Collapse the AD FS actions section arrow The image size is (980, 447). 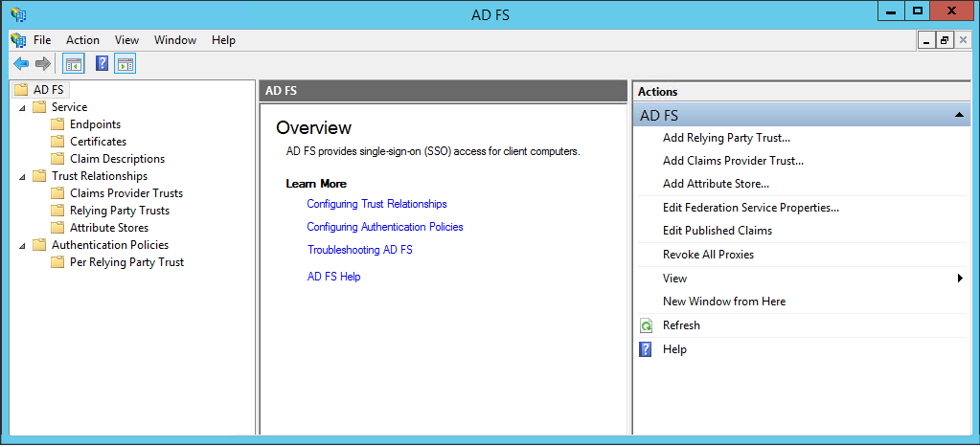959,116
